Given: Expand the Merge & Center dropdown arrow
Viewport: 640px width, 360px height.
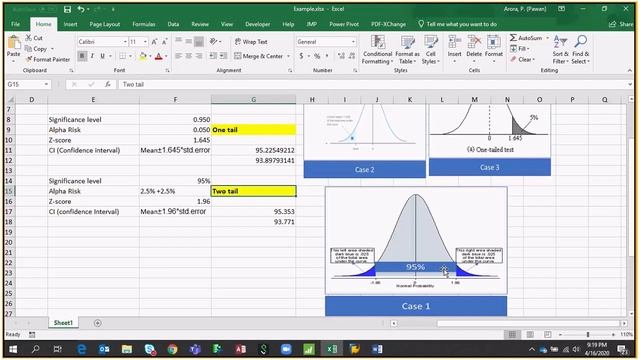Looking at the screenshot, I should [x=288, y=56].
